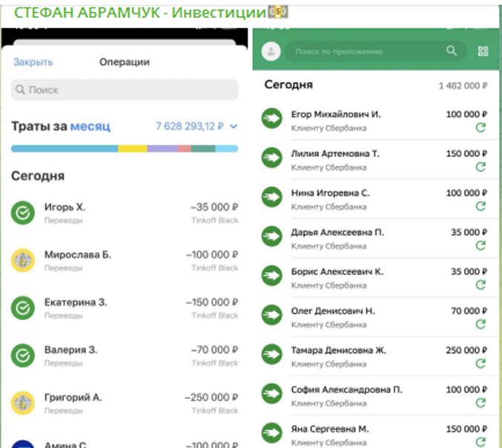Open the Валерия З. transfer entry
The width and height of the screenshot is (502, 448).
125,356
